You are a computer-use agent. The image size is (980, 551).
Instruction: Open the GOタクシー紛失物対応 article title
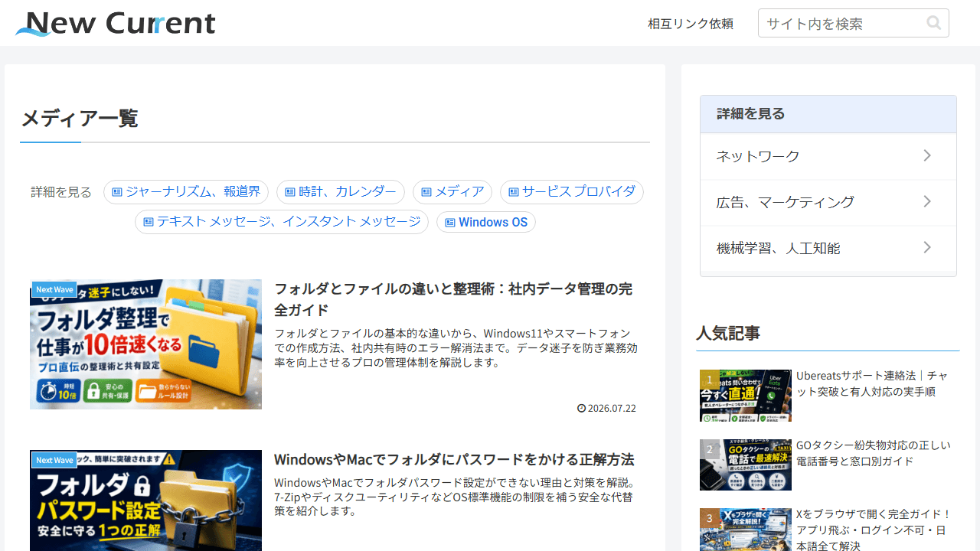coord(874,453)
